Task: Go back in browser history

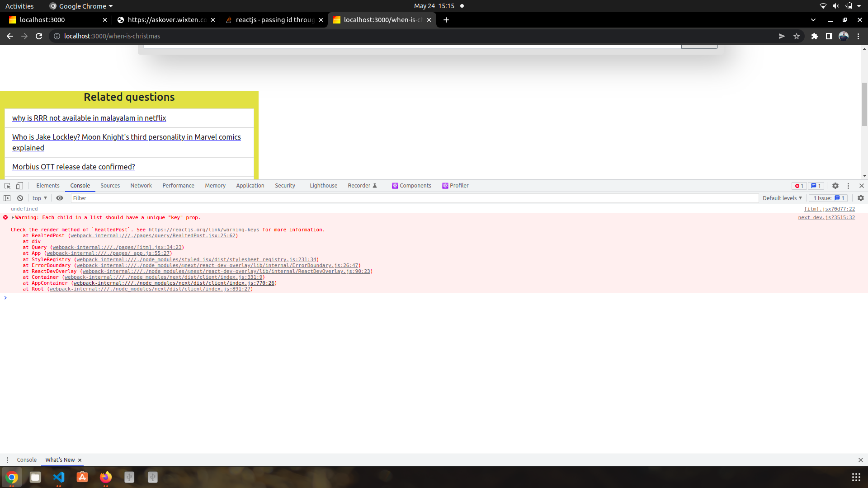Action: point(10,36)
